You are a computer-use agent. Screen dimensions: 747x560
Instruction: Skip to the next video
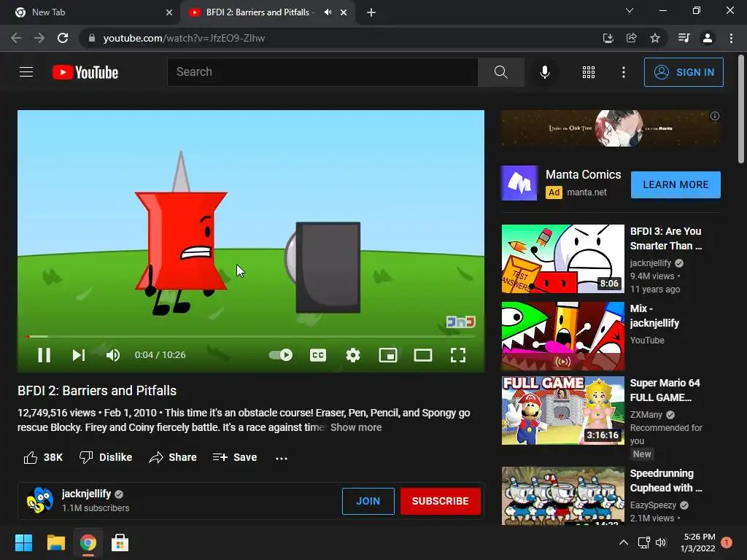coord(79,355)
